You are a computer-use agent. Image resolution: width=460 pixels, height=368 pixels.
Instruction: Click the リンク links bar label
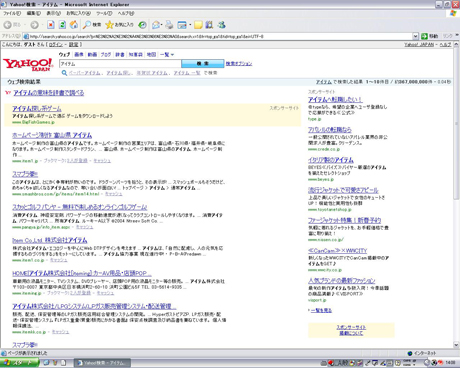point(448,36)
